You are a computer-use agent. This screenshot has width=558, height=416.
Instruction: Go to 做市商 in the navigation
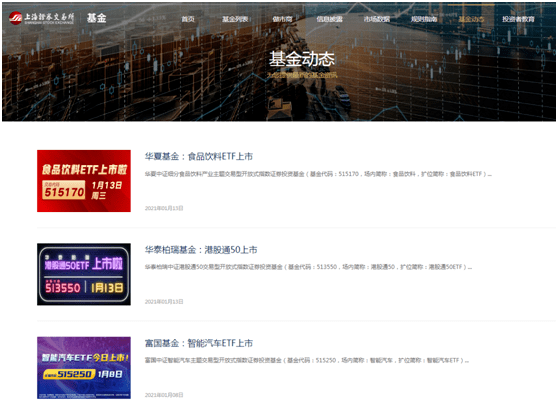pos(282,19)
